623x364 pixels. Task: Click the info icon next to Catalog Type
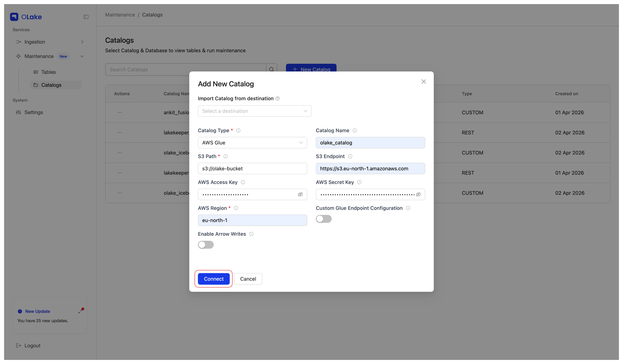tap(238, 130)
